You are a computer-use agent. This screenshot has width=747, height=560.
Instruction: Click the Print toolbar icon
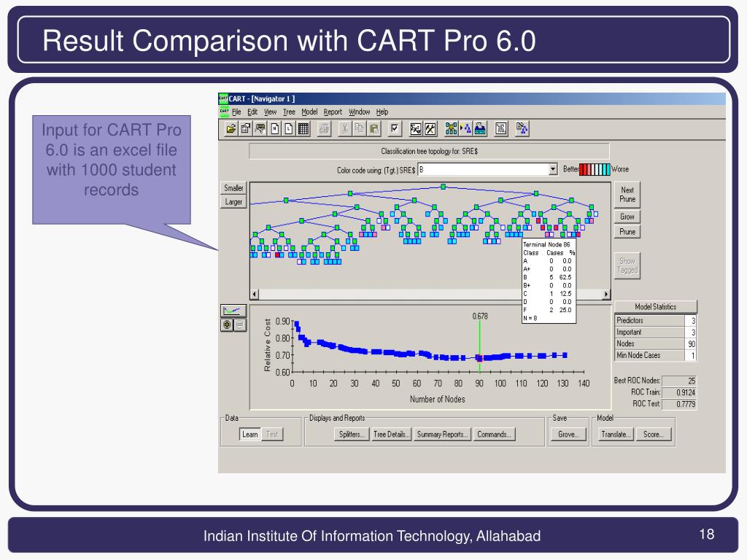pyautogui.click(x=325, y=128)
